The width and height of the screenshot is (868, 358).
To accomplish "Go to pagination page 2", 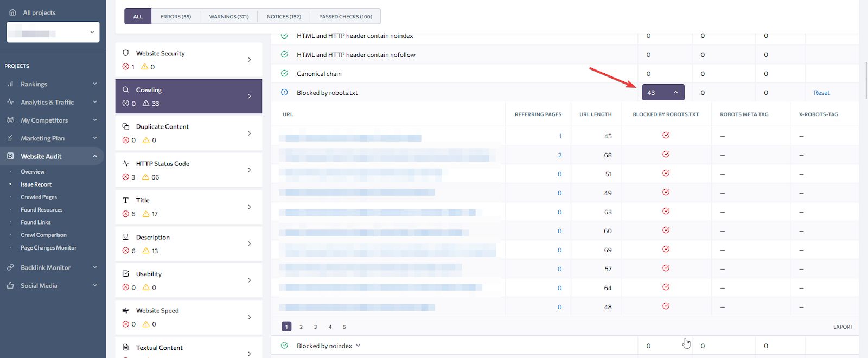I will pos(301,327).
